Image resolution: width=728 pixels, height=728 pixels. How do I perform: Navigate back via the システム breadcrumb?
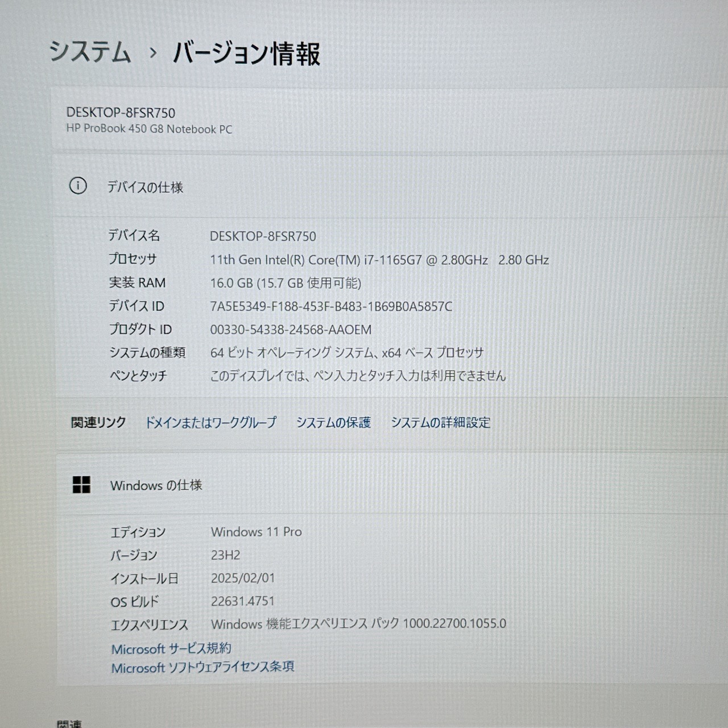tap(91, 53)
